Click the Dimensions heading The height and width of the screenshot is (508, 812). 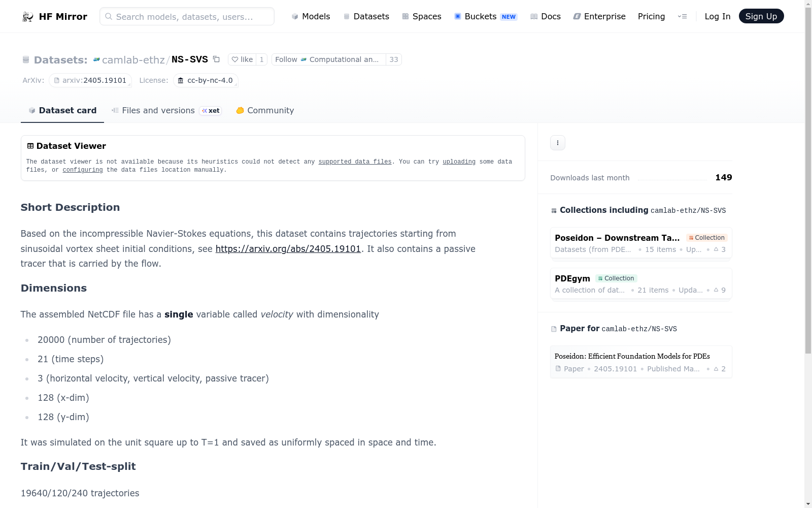pyautogui.click(x=54, y=288)
